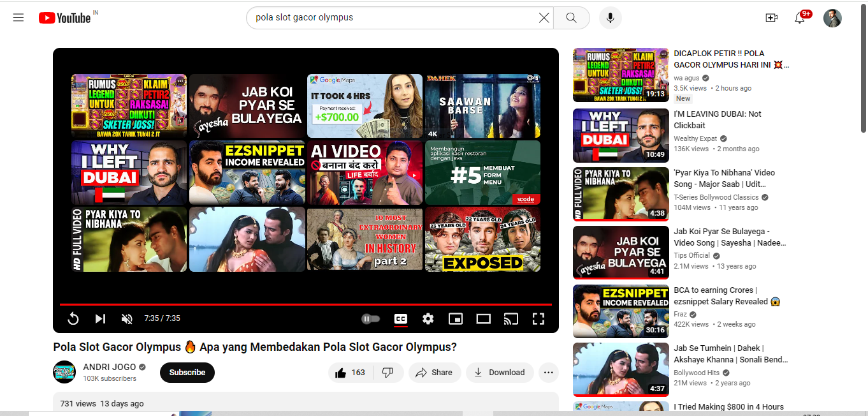Select 'Jab Koi Pyar Se Bulayega' endscreen tile
Image resolution: width=868 pixels, height=416 pixels.
pyautogui.click(x=247, y=106)
